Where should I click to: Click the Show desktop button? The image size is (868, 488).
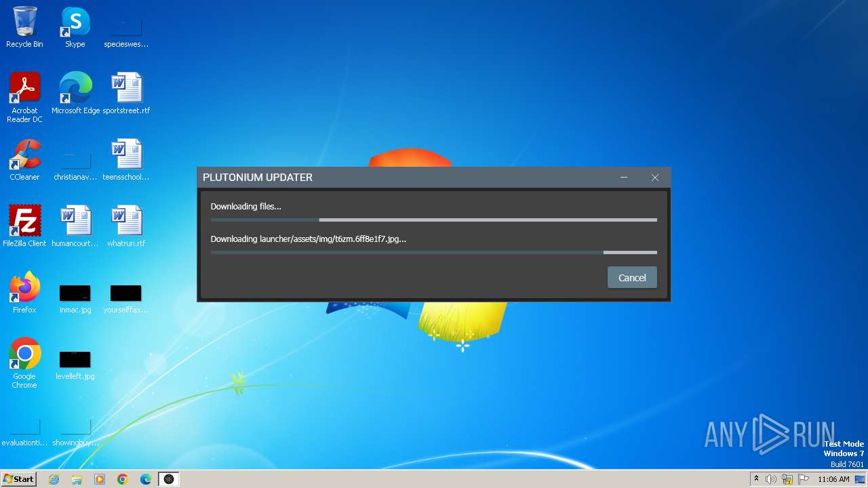click(861, 479)
